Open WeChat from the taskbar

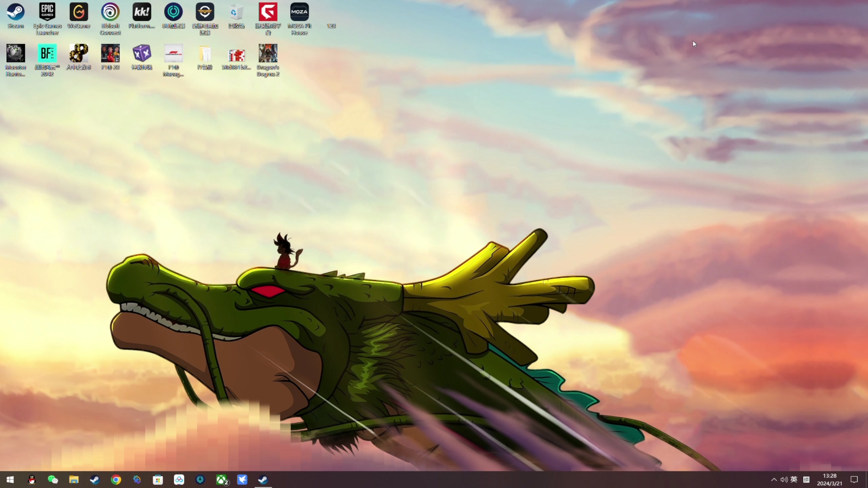tap(53, 480)
